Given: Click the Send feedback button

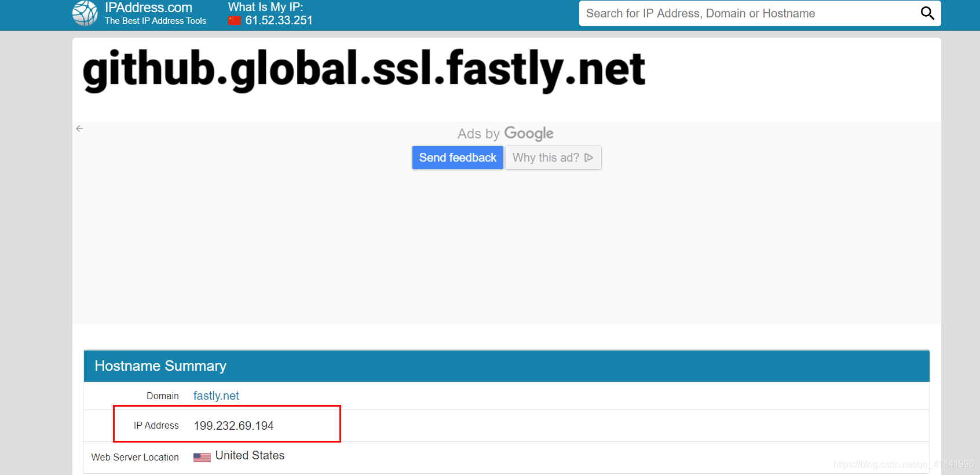Looking at the screenshot, I should [458, 158].
